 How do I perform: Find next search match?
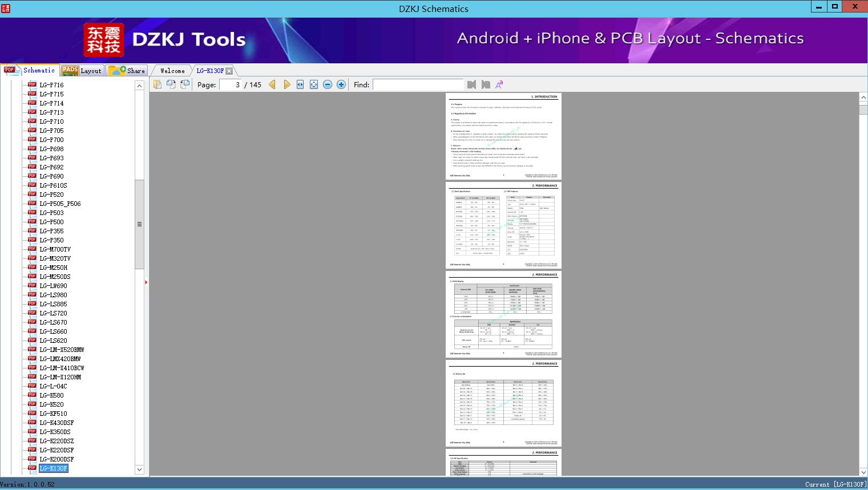point(486,84)
